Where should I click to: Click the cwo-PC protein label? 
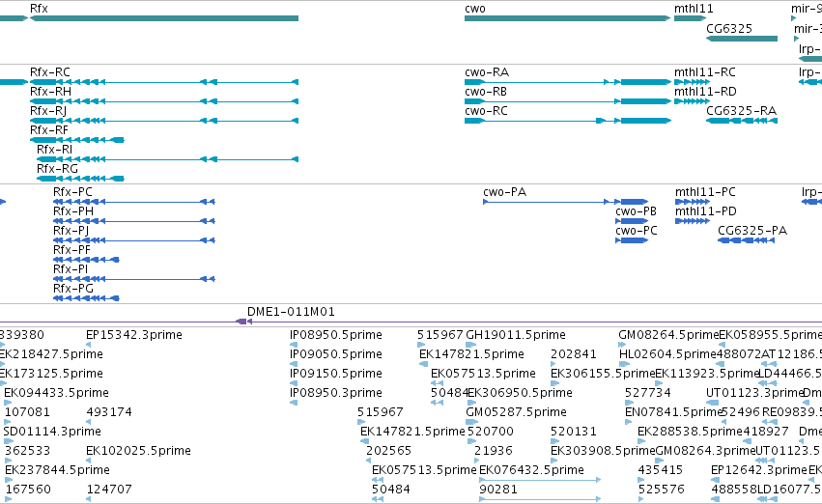[x=637, y=231]
